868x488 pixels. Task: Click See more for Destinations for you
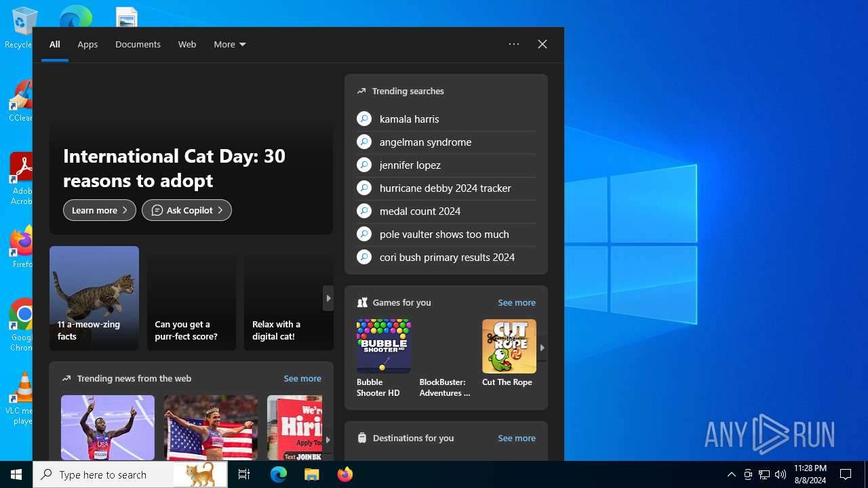tap(517, 438)
